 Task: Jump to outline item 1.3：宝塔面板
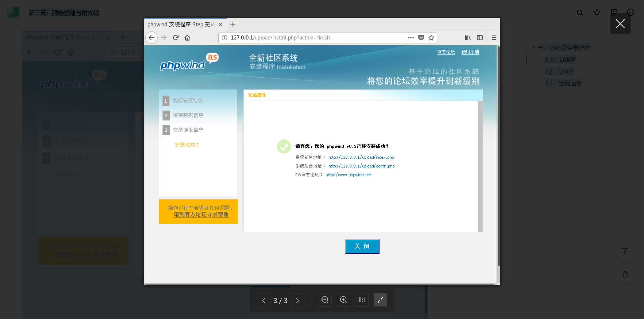563,83
